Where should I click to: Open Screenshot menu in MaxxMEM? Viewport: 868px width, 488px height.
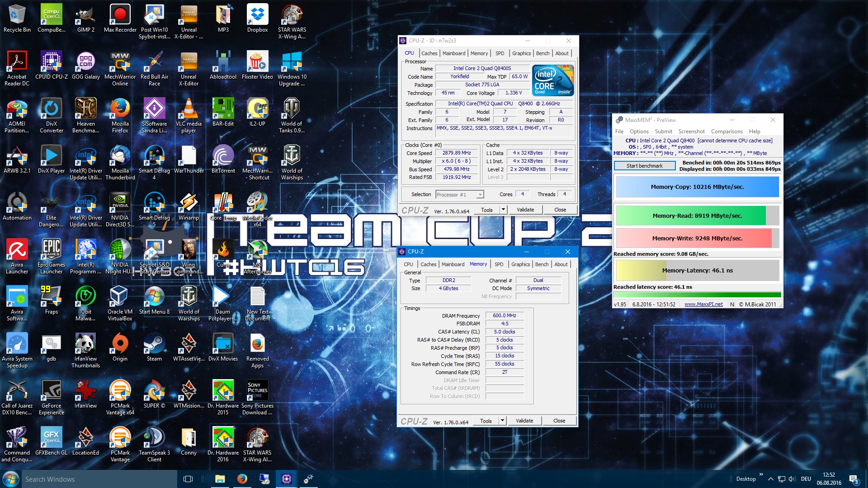691,131
